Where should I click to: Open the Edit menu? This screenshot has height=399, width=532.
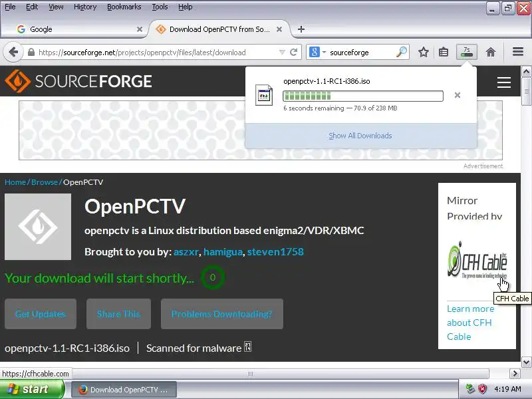pyautogui.click(x=32, y=7)
